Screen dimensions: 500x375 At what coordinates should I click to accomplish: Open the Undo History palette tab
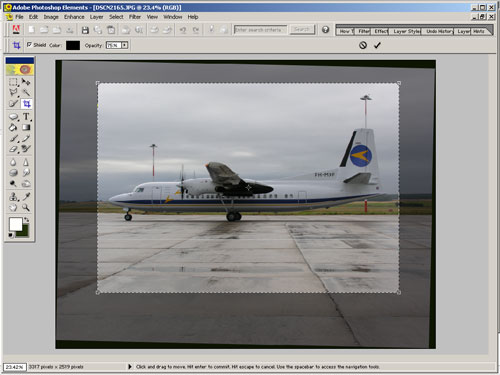tap(439, 31)
